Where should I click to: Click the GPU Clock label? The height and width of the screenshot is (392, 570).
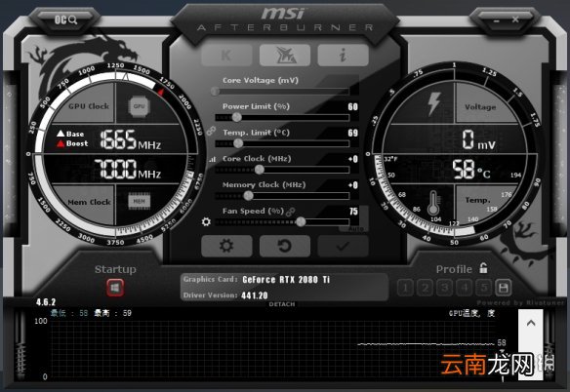coord(89,106)
